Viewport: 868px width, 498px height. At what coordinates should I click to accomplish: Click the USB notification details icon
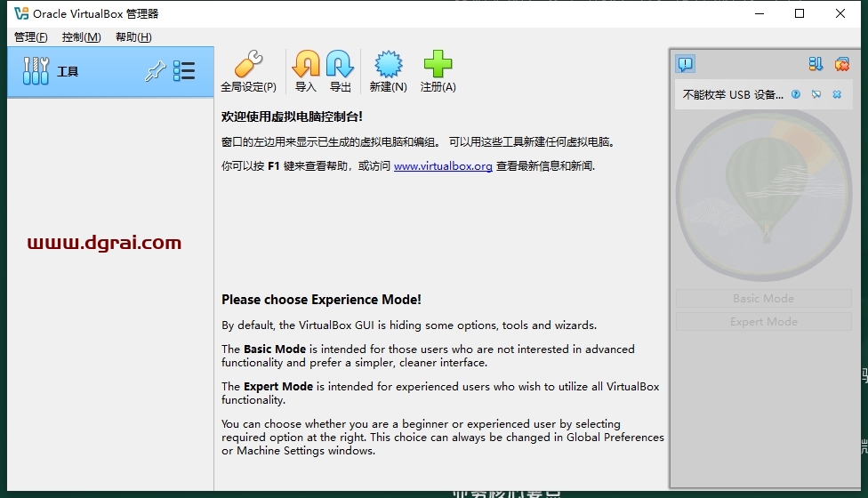coord(816,94)
